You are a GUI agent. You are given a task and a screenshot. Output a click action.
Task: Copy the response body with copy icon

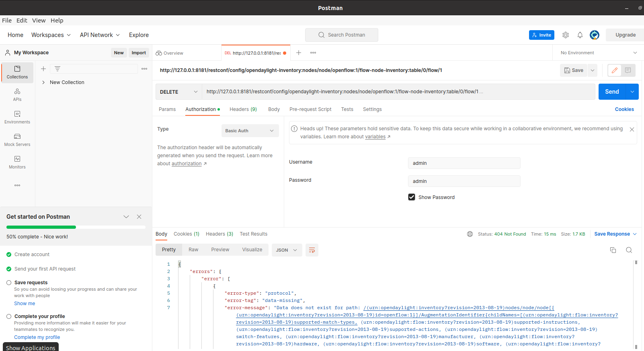click(613, 250)
